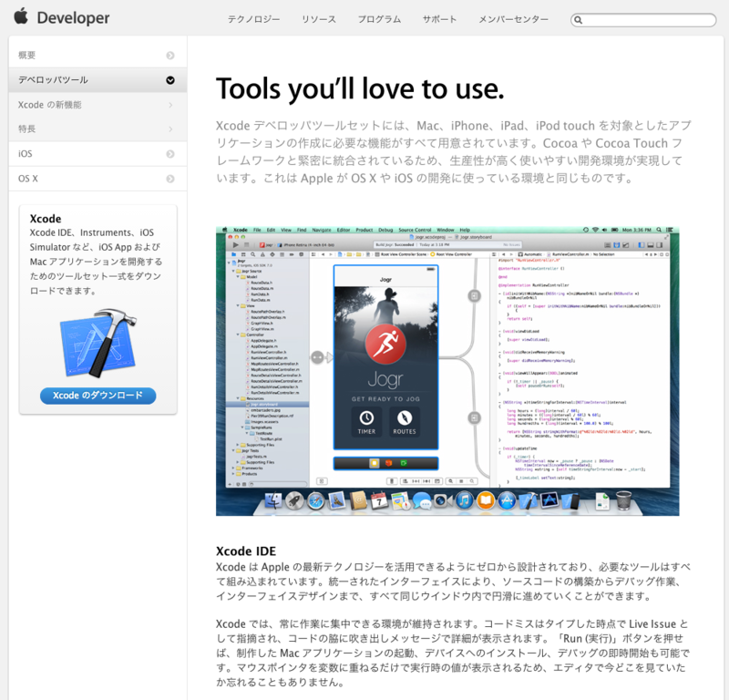Open the Xcode IDE screenshot image
This screenshot has height=700, width=729.
tap(447, 371)
